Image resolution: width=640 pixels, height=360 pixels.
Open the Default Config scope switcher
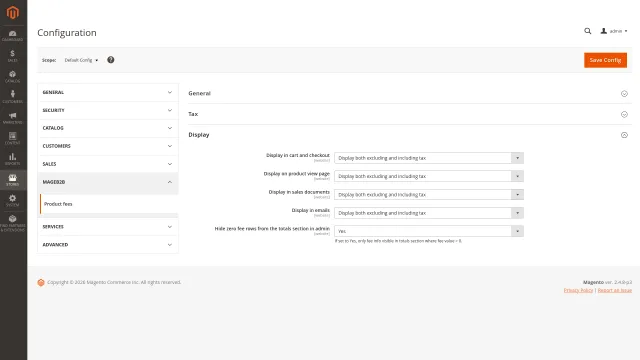coord(81,60)
